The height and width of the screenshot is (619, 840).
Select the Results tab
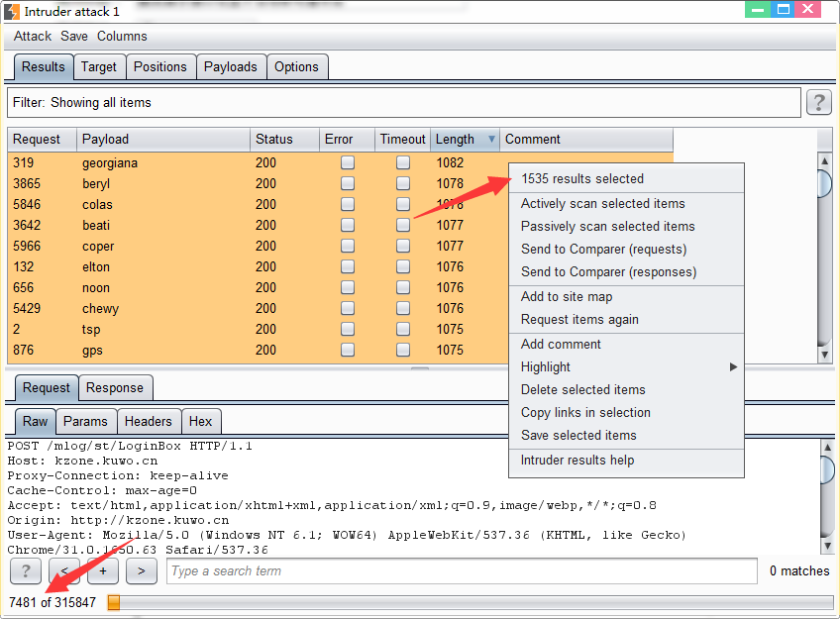click(44, 67)
